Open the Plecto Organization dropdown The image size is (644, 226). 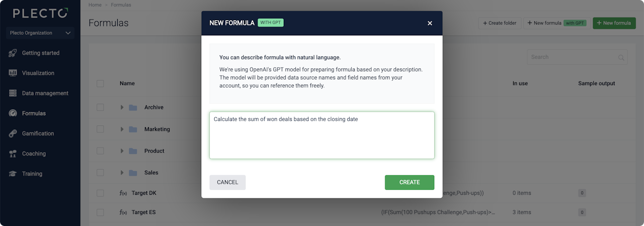(40, 33)
